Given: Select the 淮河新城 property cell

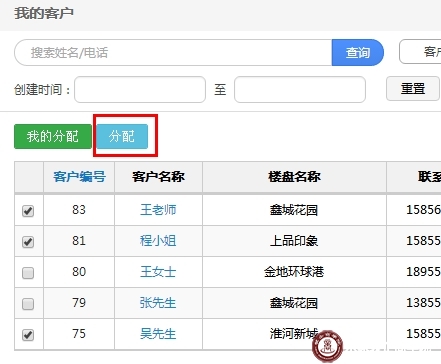Looking at the screenshot, I should [294, 334].
